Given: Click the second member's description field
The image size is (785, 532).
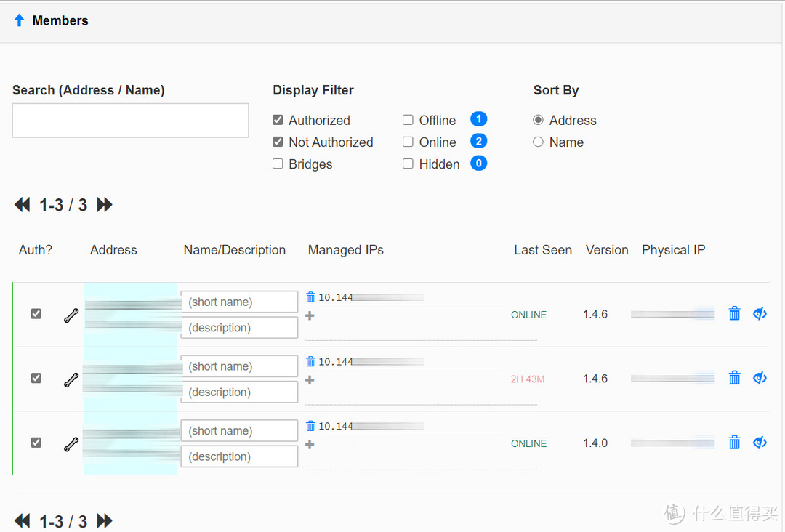Looking at the screenshot, I should tap(238, 391).
